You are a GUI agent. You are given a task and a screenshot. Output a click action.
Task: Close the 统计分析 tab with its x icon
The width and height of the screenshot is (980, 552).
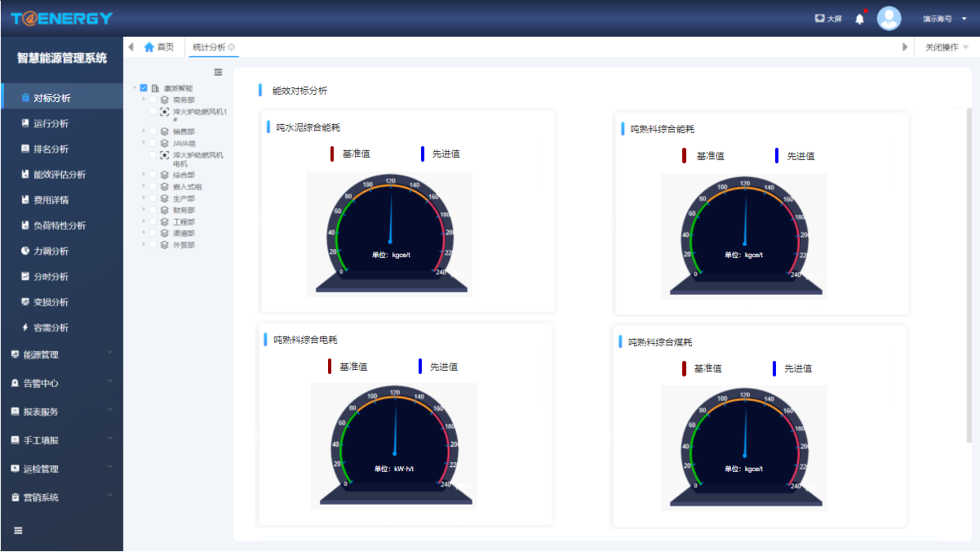pos(232,47)
